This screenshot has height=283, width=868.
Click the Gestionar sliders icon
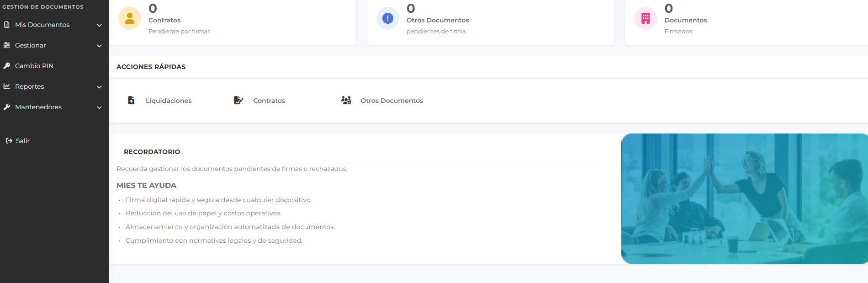click(x=7, y=45)
